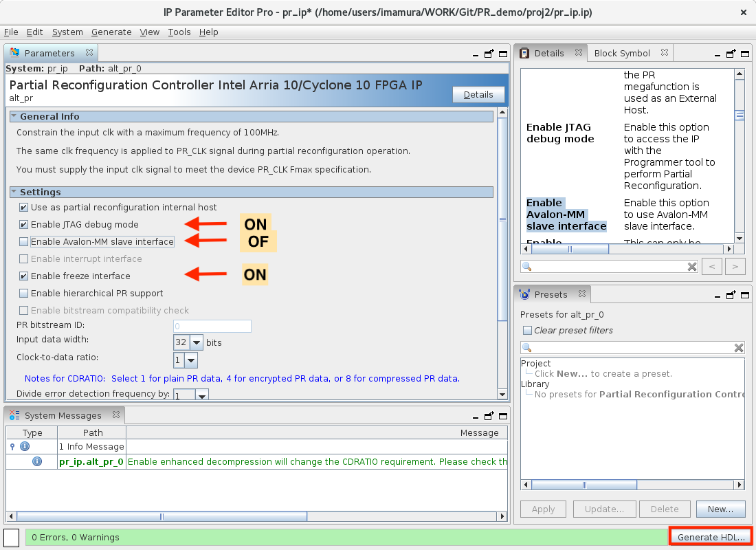756x550 pixels.
Task: Switch to the Block Symbol tab
Action: pos(622,53)
